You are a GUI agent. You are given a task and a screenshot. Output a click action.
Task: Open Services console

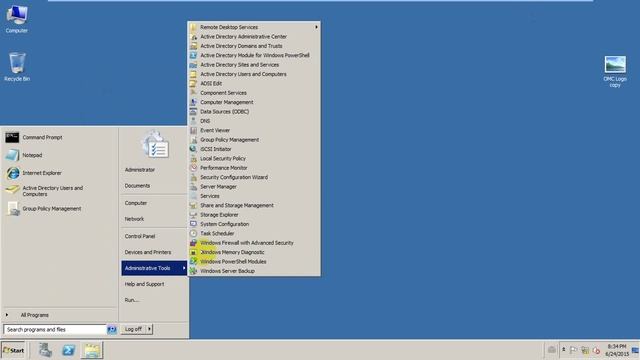click(254, 196)
